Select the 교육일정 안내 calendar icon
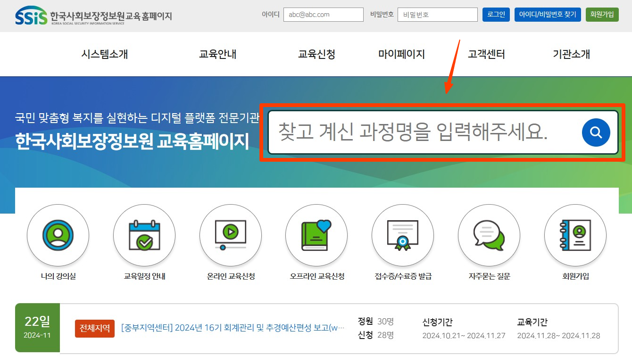This screenshot has width=632, height=364. [144, 235]
